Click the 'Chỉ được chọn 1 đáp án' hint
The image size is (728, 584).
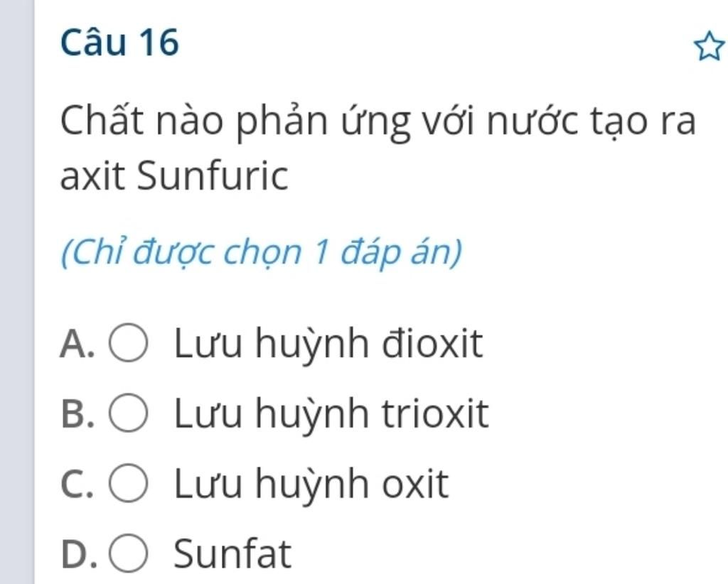tap(262, 252)
